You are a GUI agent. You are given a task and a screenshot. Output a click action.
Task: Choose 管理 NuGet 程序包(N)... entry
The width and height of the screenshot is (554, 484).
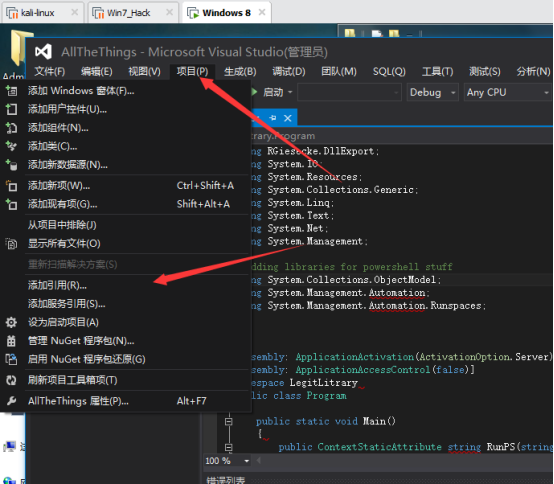click(x=125, y=341)
